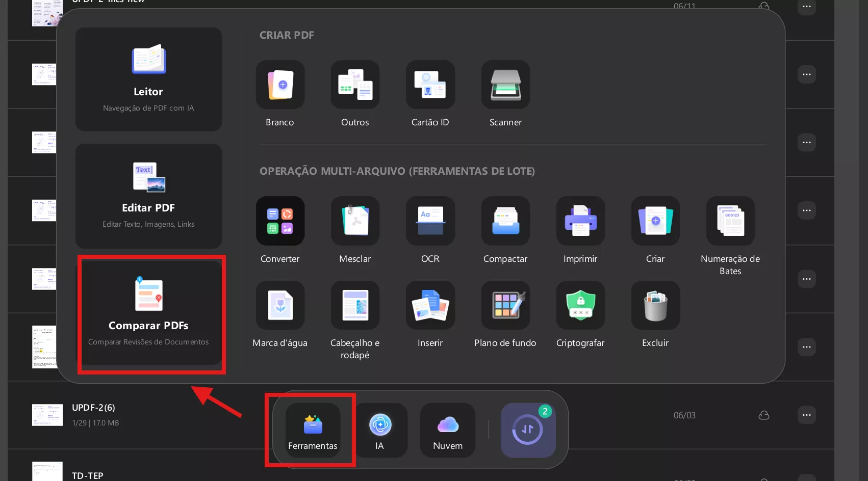Open the Criptografar encrypt tool
The height and width of the screenshot is (481, 868).
[x=580, y=305]
